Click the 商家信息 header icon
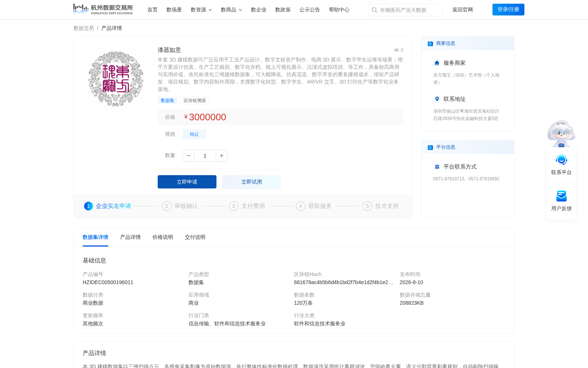The height and width of the screenshot is (368, 588). (x=430, y=44)
